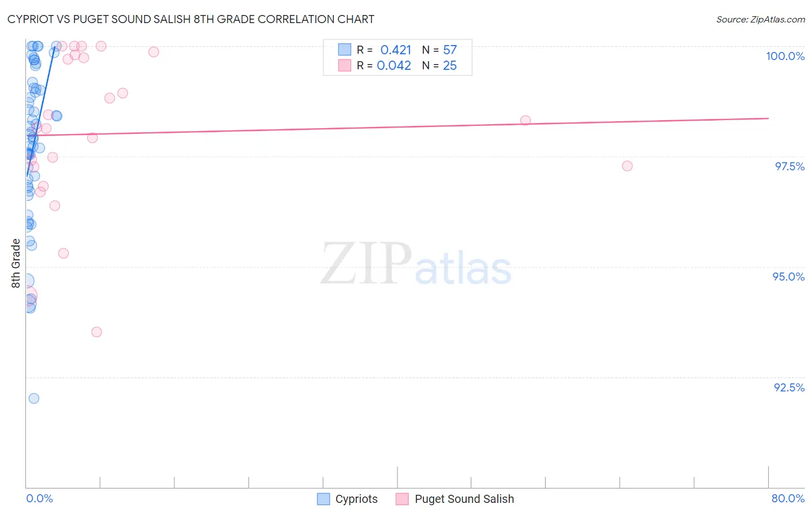
Task: Click the Cypriots blue legend swatch at bottom
Action: 323,499
